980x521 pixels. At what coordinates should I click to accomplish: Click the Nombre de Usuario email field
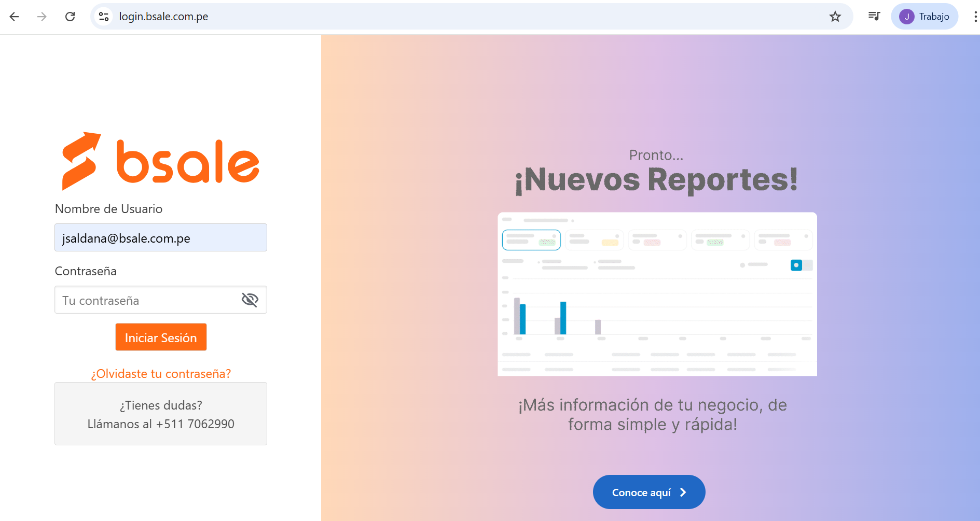pyautogui.click(x=161, y=237)
